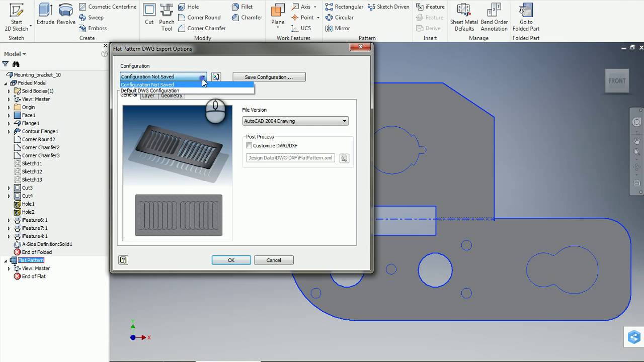This screenshot has height=362, width=644.
Task: Click the dialog help question mark icon
Action: [123, 260]
